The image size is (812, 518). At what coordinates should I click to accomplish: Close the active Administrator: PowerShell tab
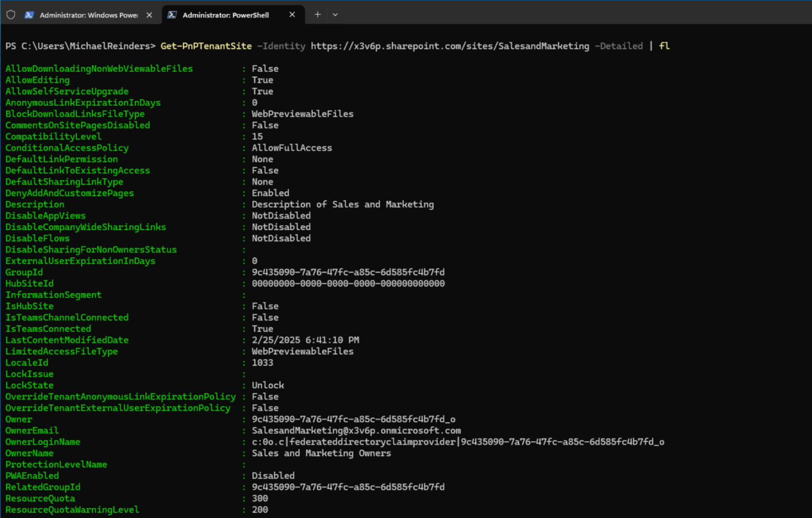[292, 15]
